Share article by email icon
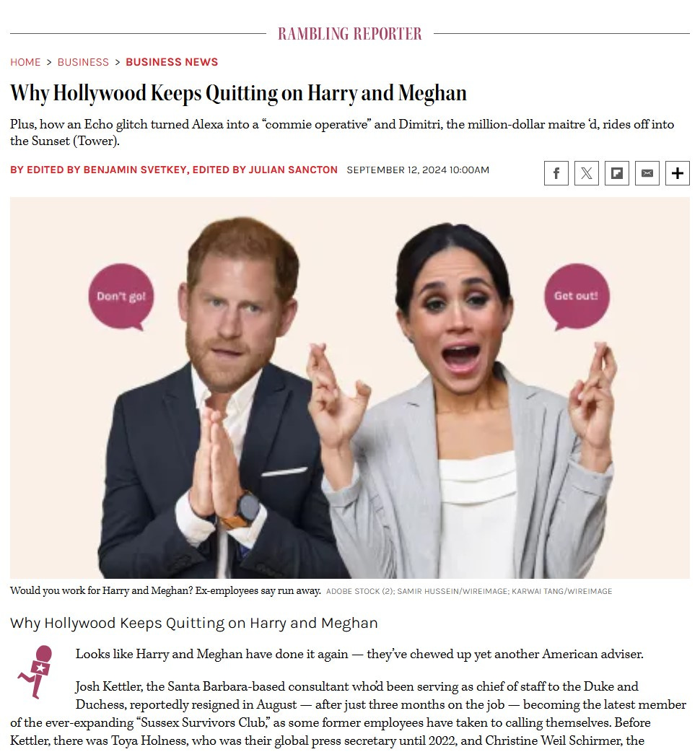Viewport: 700px width, 752px height. 647,173
